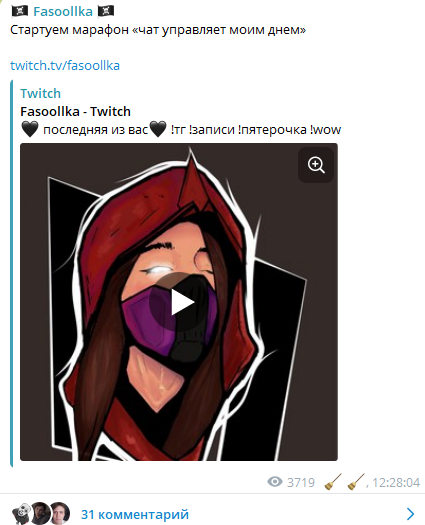Click the preview description with black hearts

(181, 129)
